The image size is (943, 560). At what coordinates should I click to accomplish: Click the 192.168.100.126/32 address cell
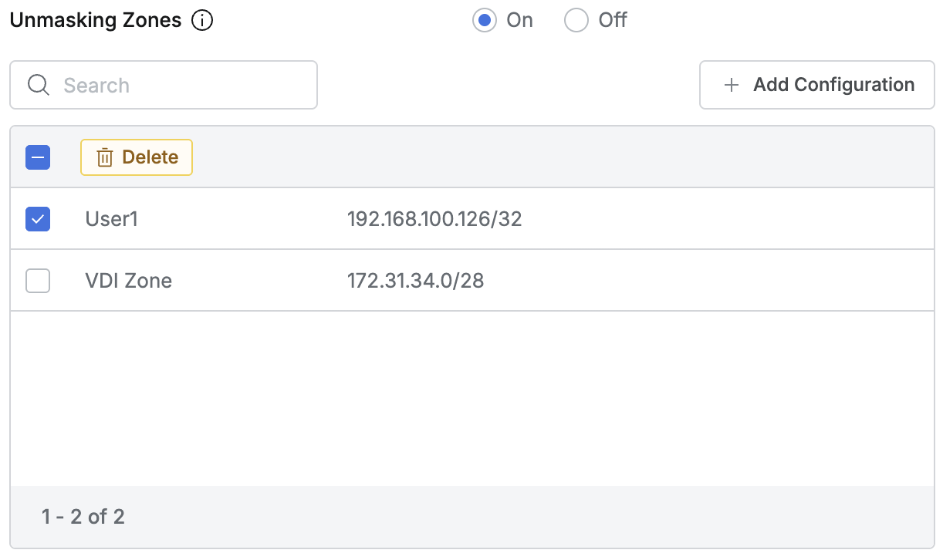pyautogui.click(x=434, y=219)
